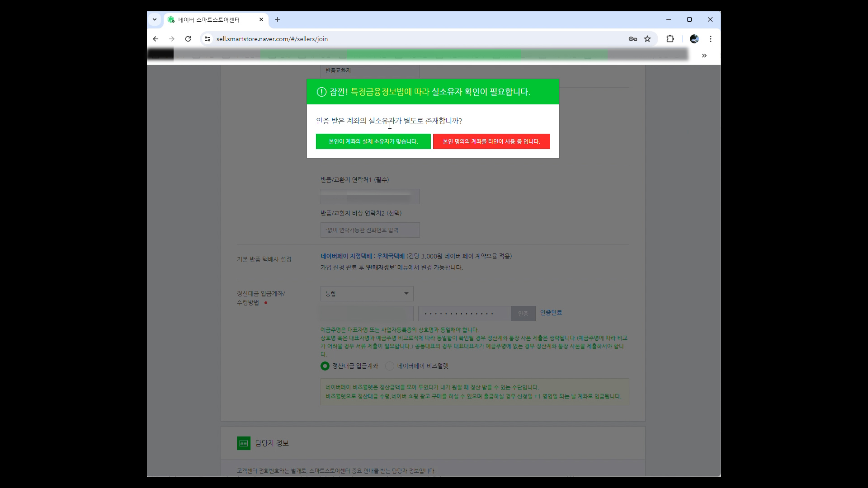Open the tab search dropdown arrow
This screenshot has height=488, width=868.
pyautogui.click(x=155, y=19)
